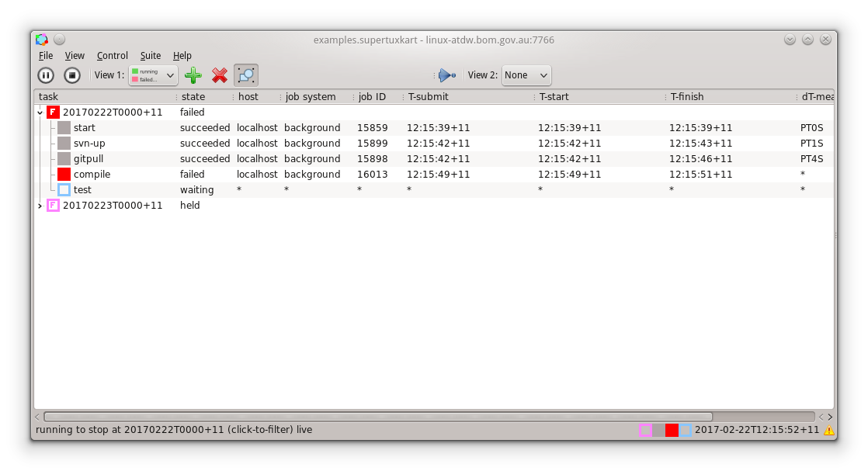Sort by the job system column header
Image resolution: width=868 pixels, height=471 pixels.
pyautogui.click(x=318, y=97)
